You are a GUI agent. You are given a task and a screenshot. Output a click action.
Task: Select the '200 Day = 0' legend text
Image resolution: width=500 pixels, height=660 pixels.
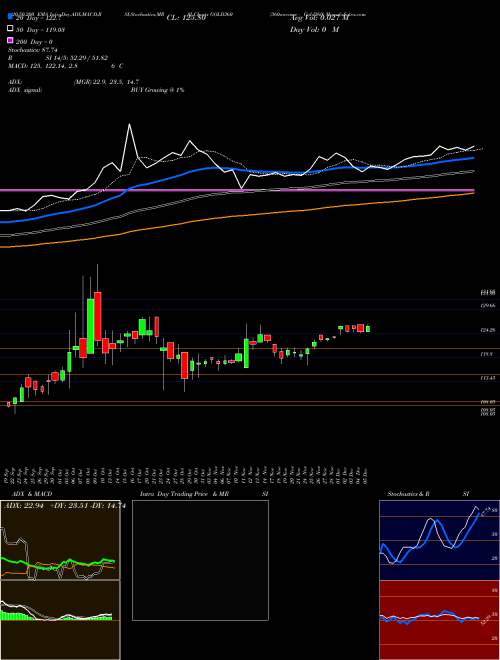click(x=34, y=42)
